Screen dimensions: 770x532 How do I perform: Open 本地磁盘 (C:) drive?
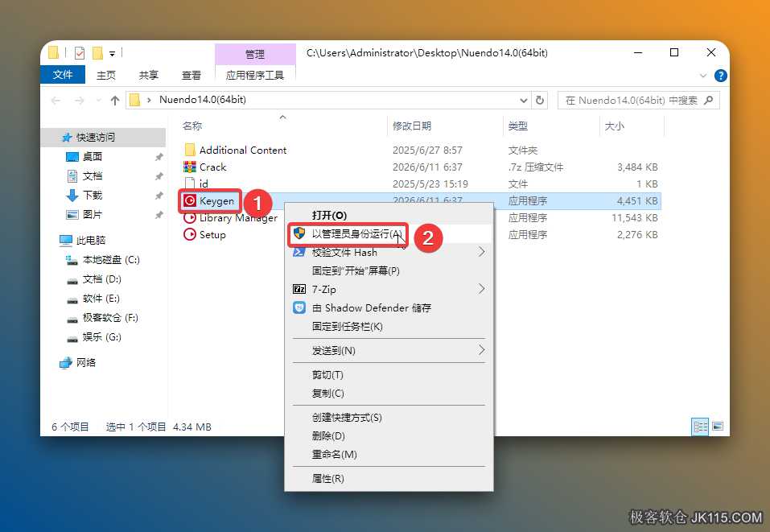(x=111, y=259)
